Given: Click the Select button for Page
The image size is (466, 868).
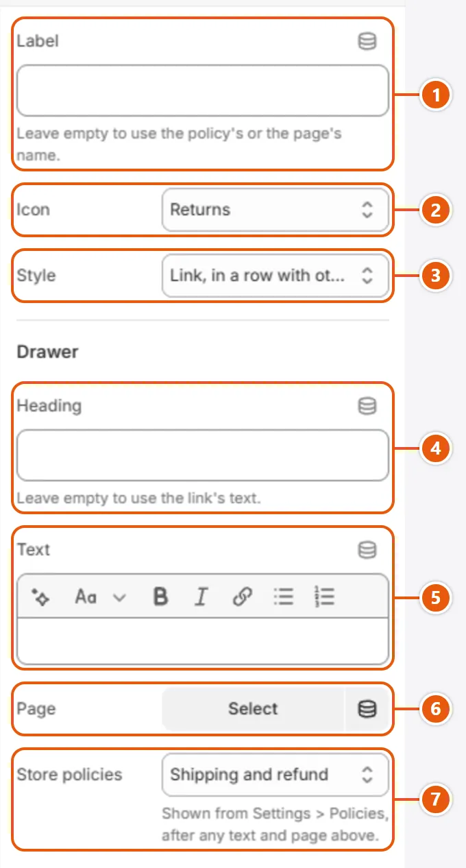Looking at the screenshot, I should (x=253, y=709).
